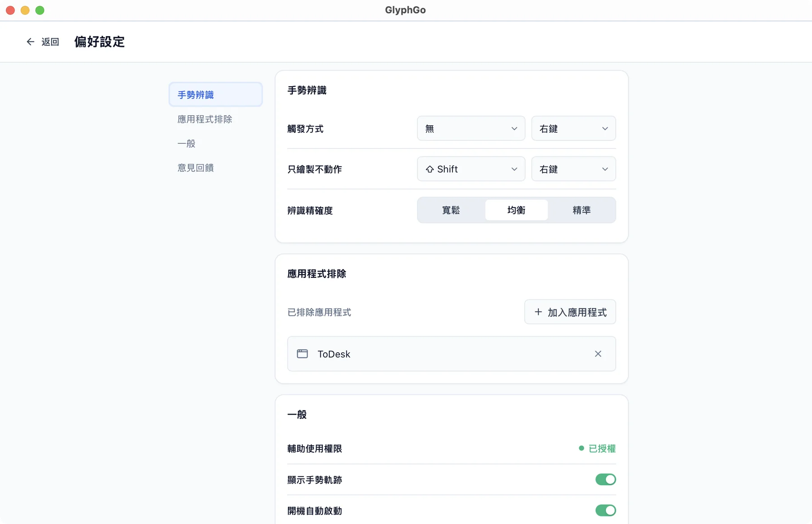The width and height of the screenshot is (812, 524).
Task: Toggle 開機自動啟動 switch
Action: coord(605,510)
